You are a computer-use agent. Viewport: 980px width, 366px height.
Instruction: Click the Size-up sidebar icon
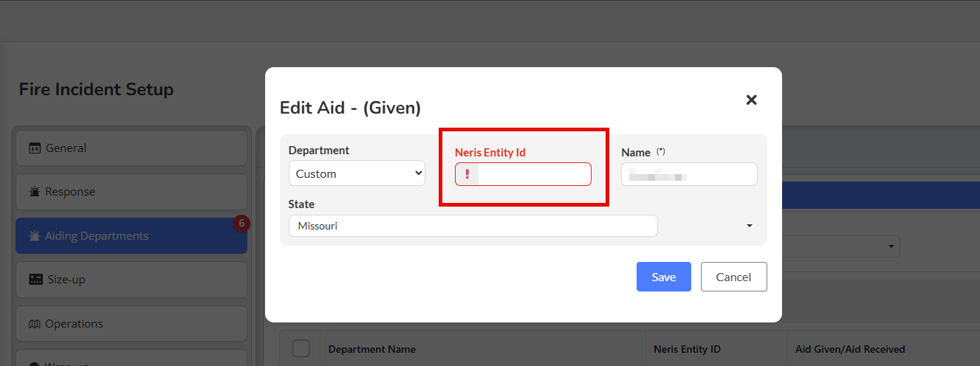point(35,280)
